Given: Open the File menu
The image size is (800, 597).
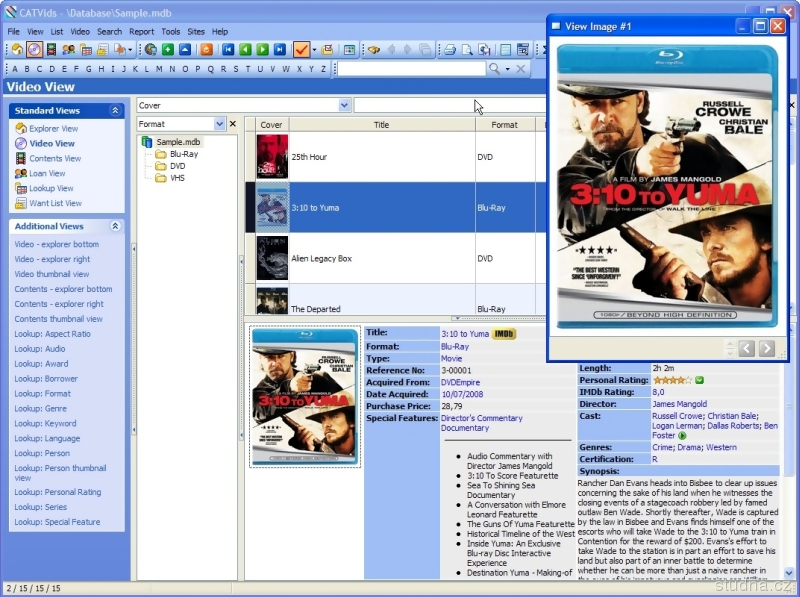Looking at the screenshot, I should coord(14,32).
